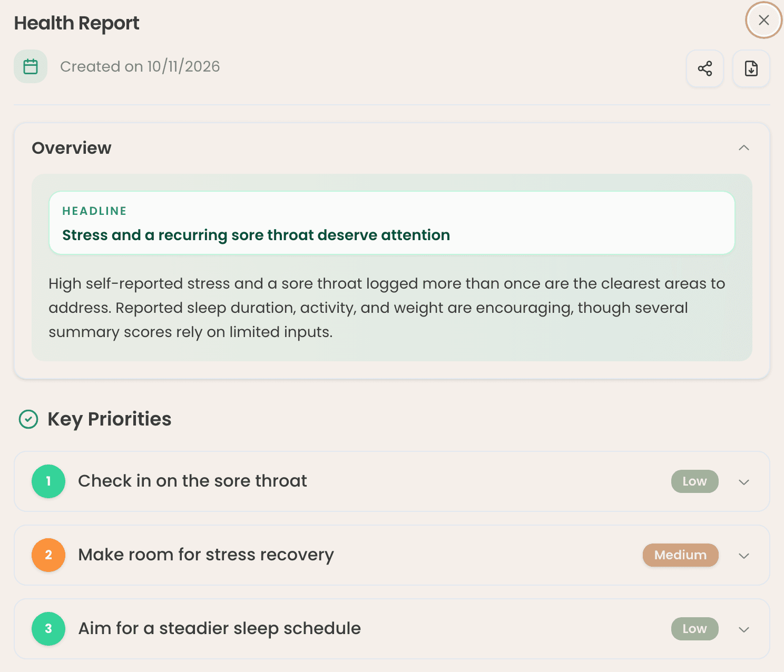The width and height of the screenshot is (784, 672).
Task: Expand the sore throat priority
Action: click(744, 482)
